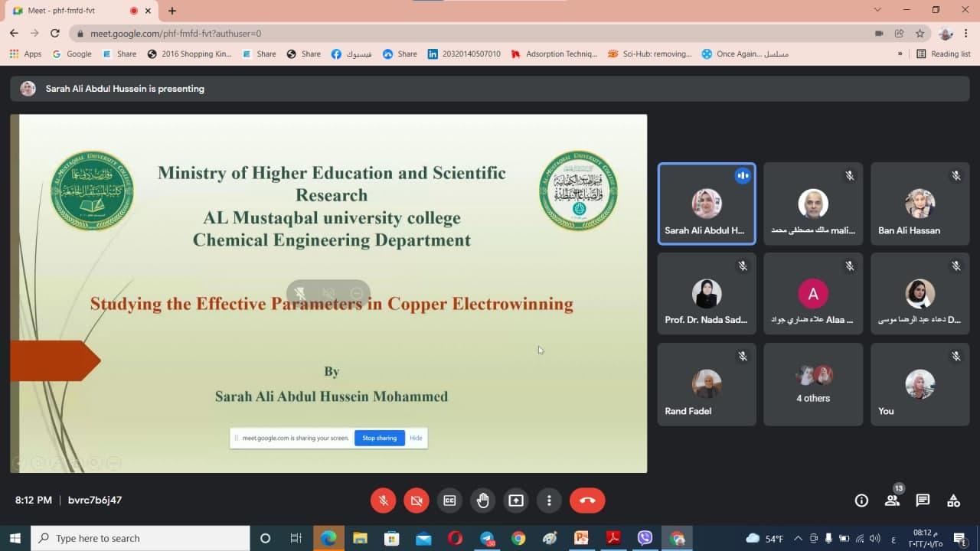
Task: Raise hand in the meeting
Action: coord(483,500)
